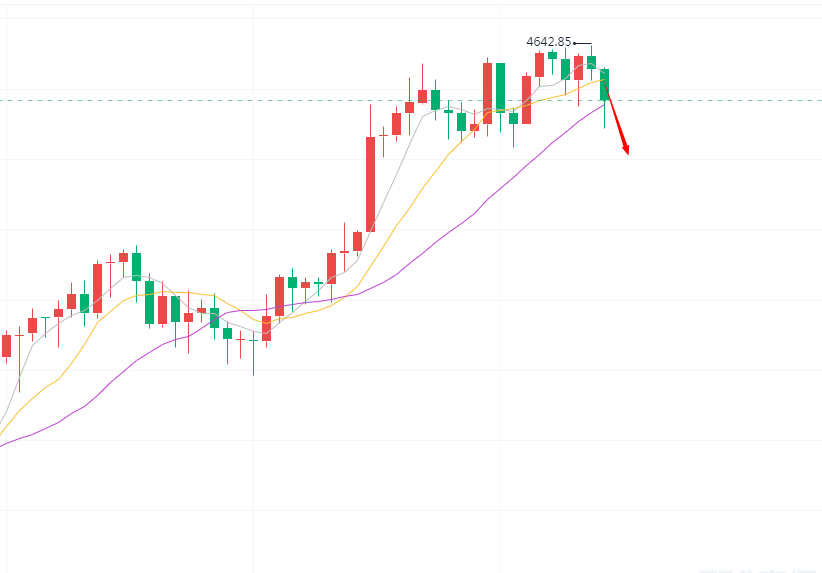Click the 4642.85 high price label
Image resolution: width=822 pixels, height=573 pixels.
coord(549,42)
